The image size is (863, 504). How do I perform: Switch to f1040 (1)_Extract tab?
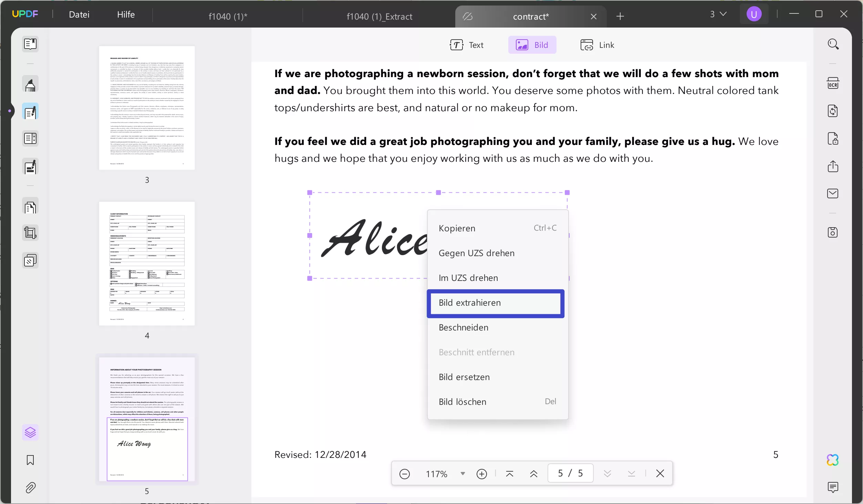tap(379, 17)
